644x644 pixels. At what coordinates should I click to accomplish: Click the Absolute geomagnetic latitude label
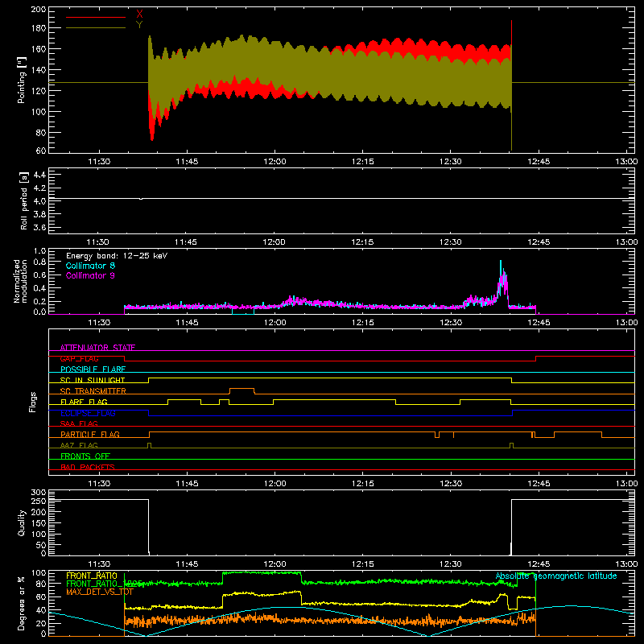556,576
